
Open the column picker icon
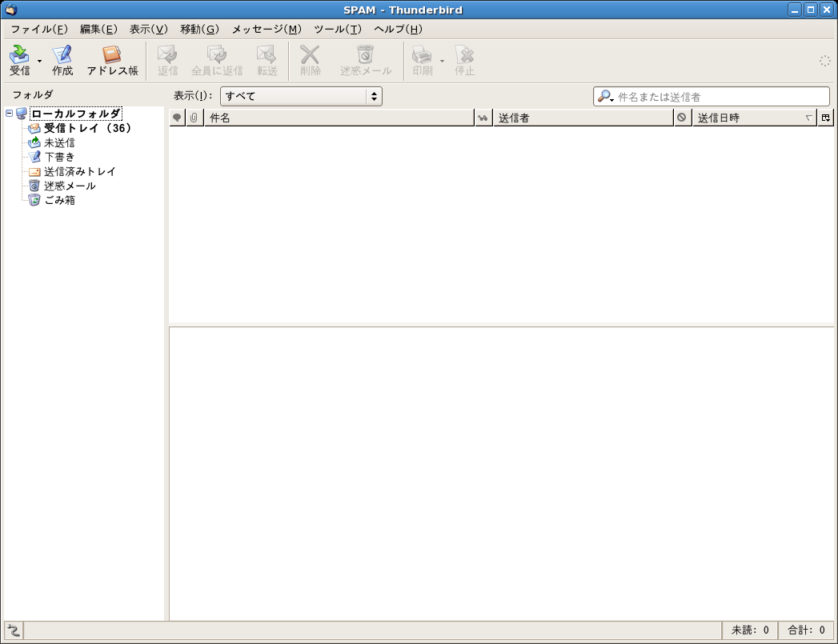(826, 118)
